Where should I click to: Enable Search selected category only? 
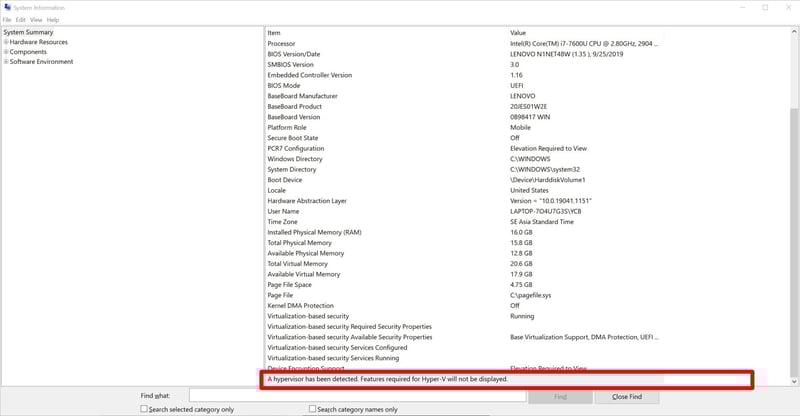(146, 409)
